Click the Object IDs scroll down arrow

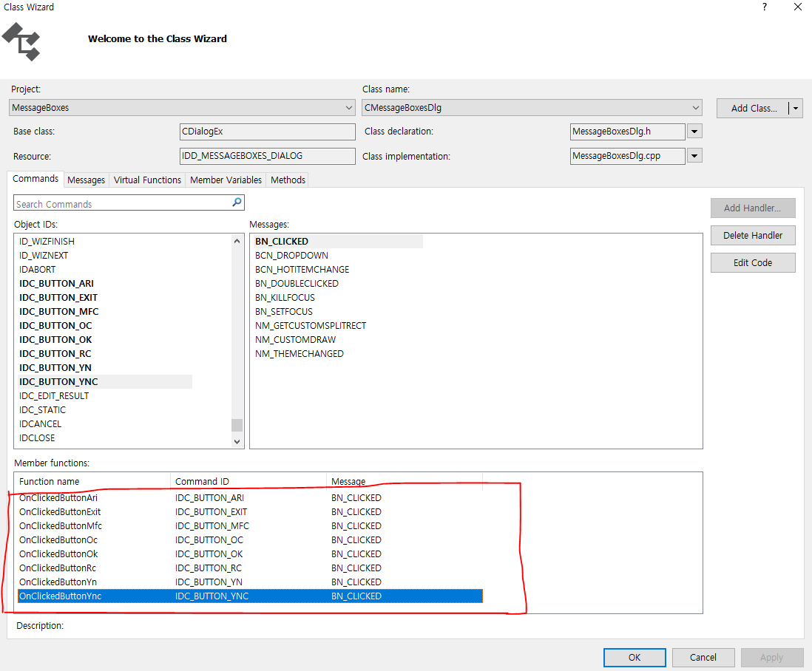(x=237, y=441)
